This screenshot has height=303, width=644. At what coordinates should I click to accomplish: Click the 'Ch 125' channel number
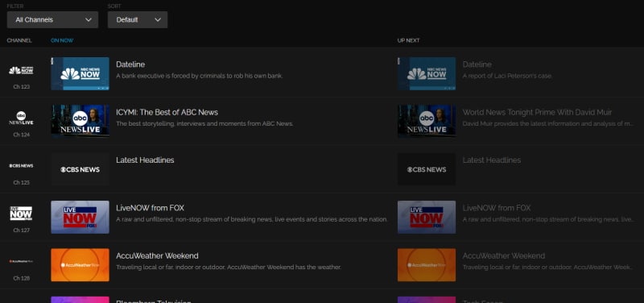[22, 183]
